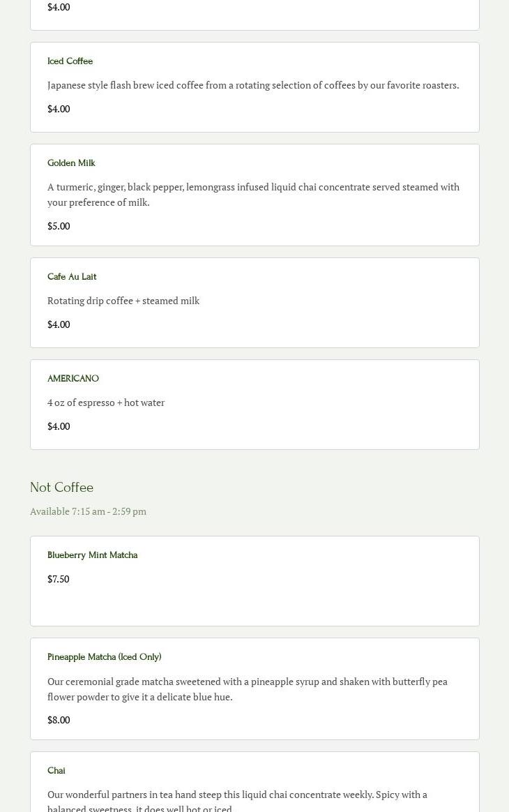Image resolution: width=509 pixels, height=812 pixels.
Task: Click '4 oz of espresso + hot water'
Action: 106,403
